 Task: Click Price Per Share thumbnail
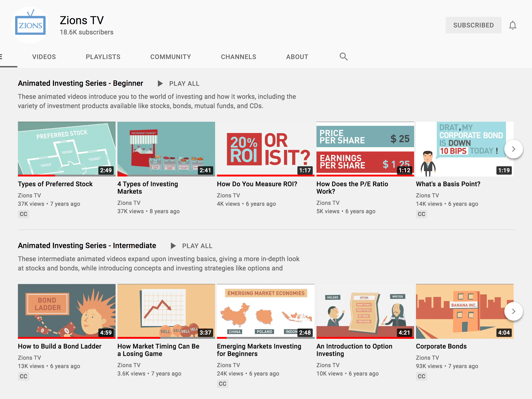coord(365,149)
